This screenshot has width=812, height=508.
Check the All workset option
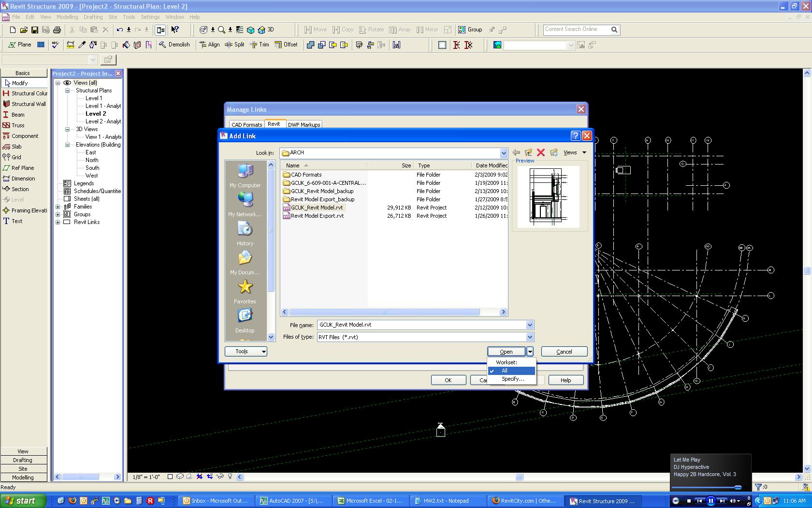pyautogui.click(x=505, y=371)
